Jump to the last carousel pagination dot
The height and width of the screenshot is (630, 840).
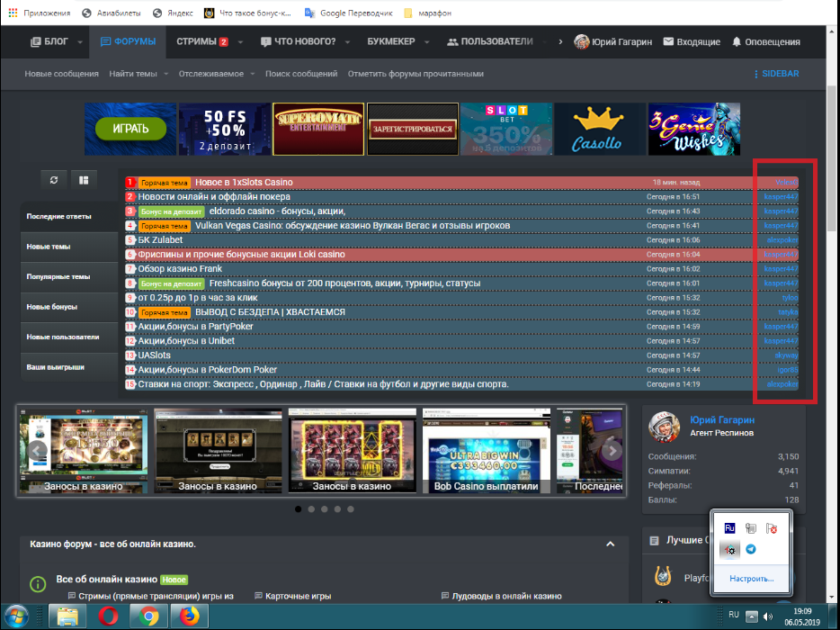tap(351, 508)
